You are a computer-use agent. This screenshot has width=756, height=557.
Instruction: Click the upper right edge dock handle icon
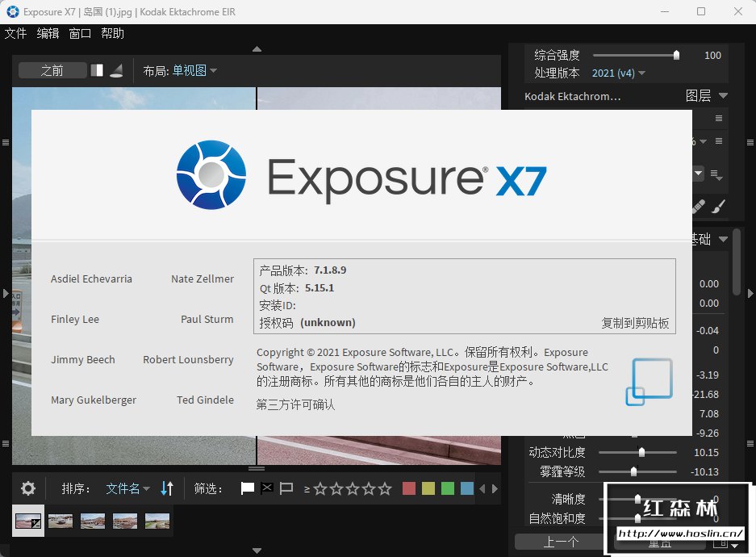(x=750, y=142)
